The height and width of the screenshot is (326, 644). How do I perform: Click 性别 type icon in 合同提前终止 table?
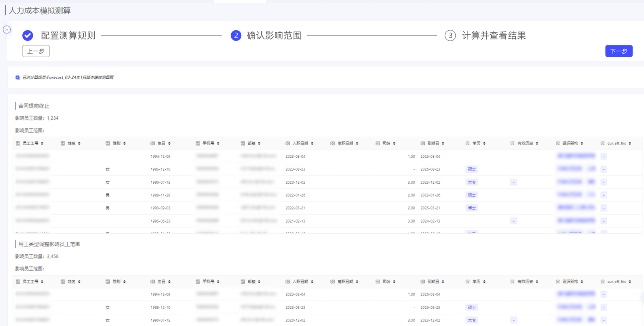click(x=108, y=143)
